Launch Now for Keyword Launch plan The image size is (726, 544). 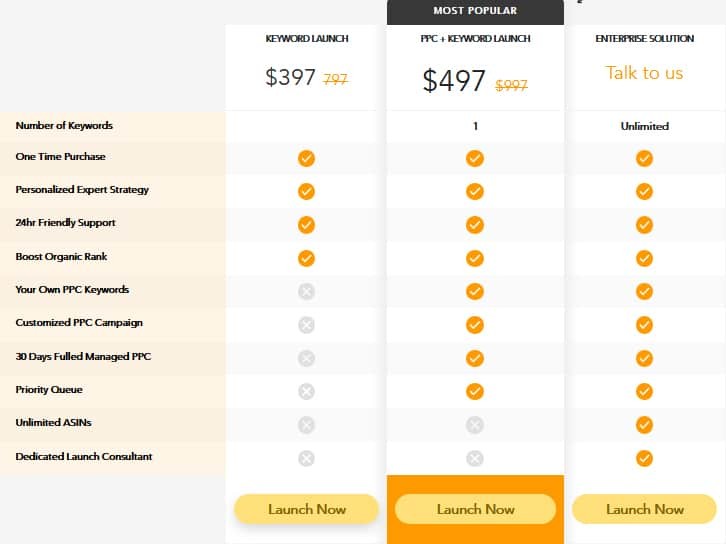[307, 509]
